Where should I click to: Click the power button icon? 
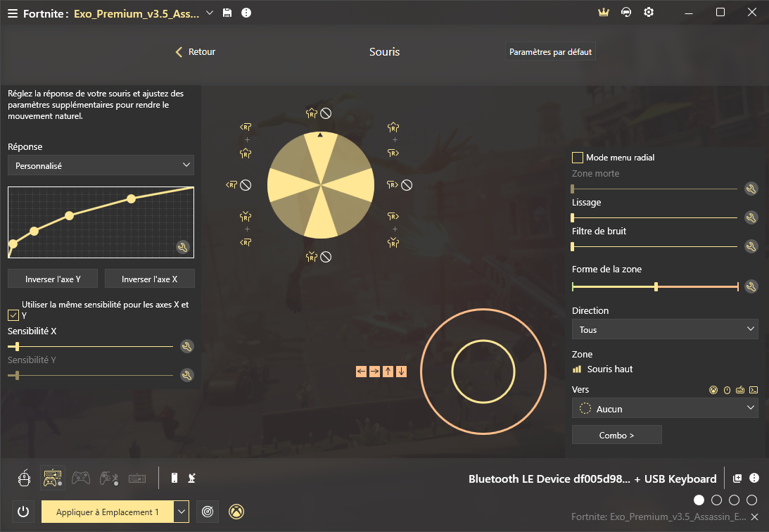pyautogui.click(x=23, y=512)
